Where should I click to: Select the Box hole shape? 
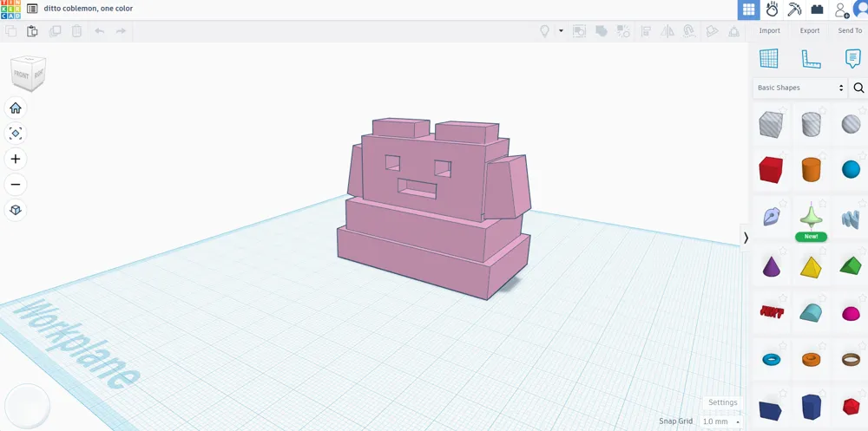(x=771, y=124)
